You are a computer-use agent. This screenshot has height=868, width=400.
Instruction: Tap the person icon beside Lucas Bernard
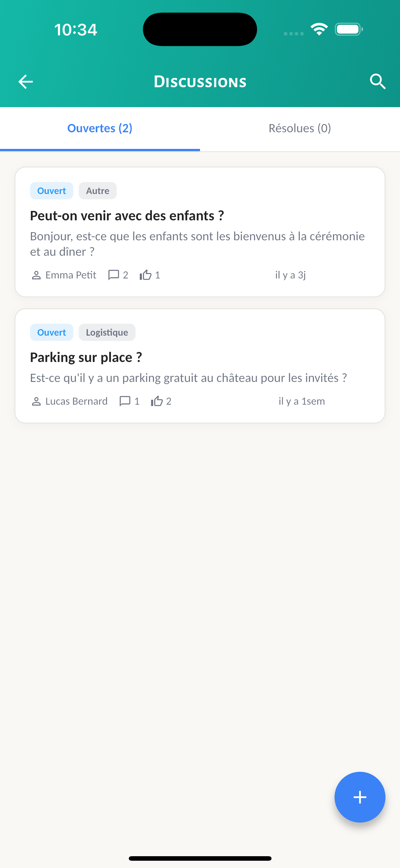point(36,401)
